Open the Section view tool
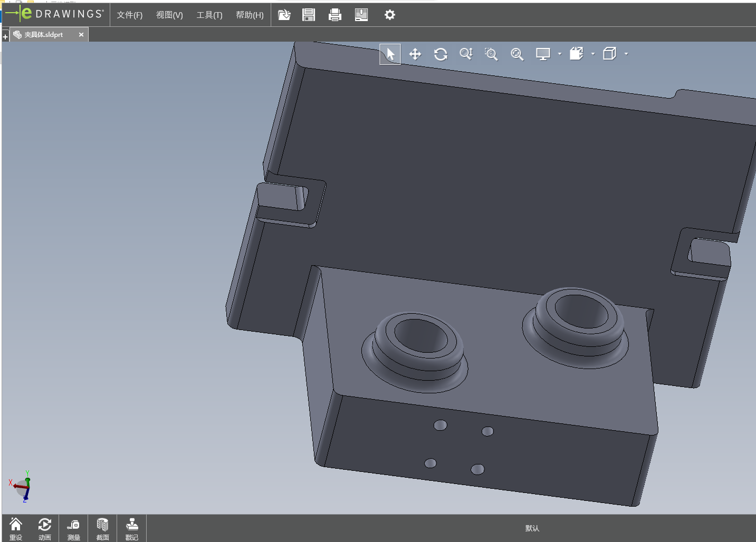The width and height of the screenshot is (756, 542). [x=102, y=529]
